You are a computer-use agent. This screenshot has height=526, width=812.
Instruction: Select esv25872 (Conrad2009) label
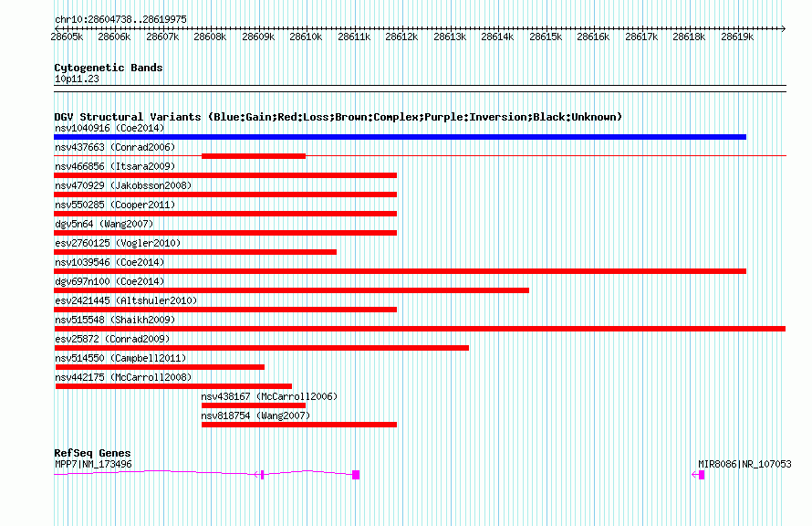112,339
